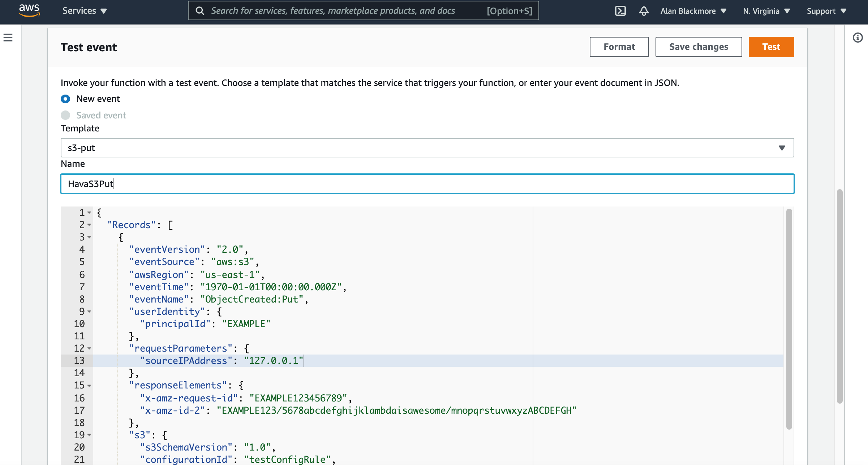The height and width of the screenshot is (465, 868).
Task: Open the N. Virginia region selector
Action: [x=766, y=11]
